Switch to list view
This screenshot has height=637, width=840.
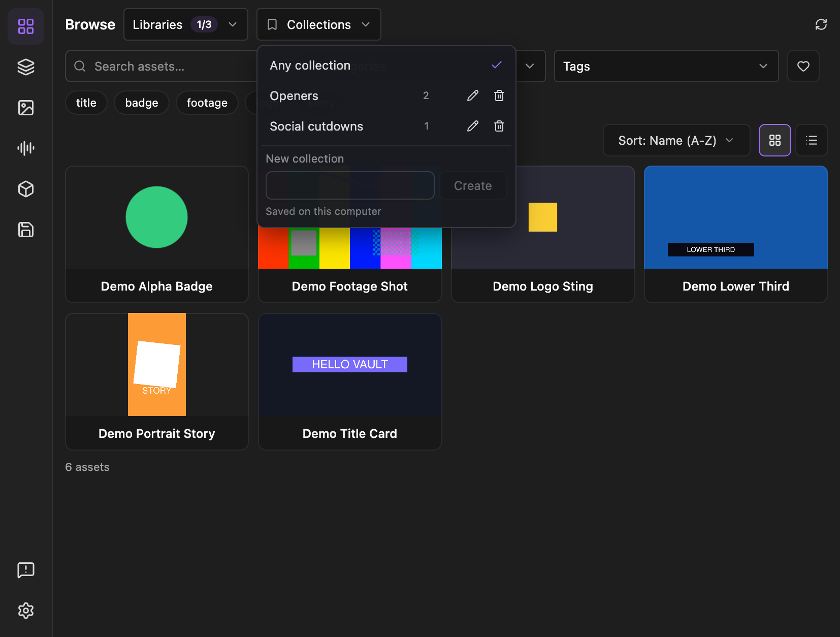pos(812,140)
